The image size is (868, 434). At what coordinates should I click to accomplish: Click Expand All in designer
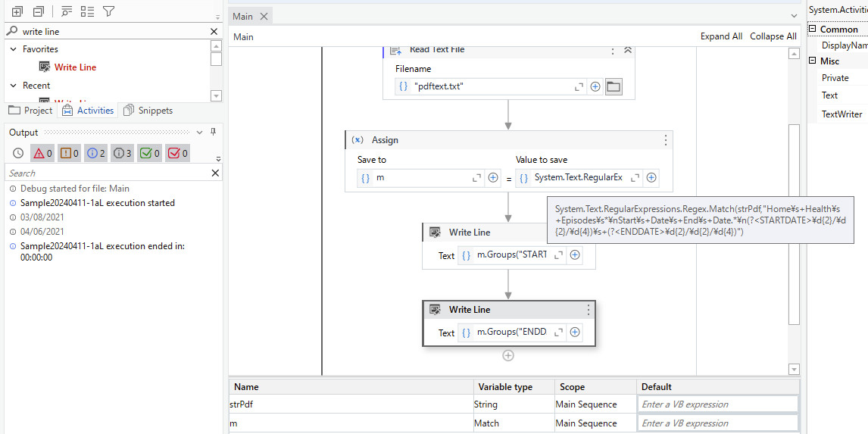tap(721, 36)
